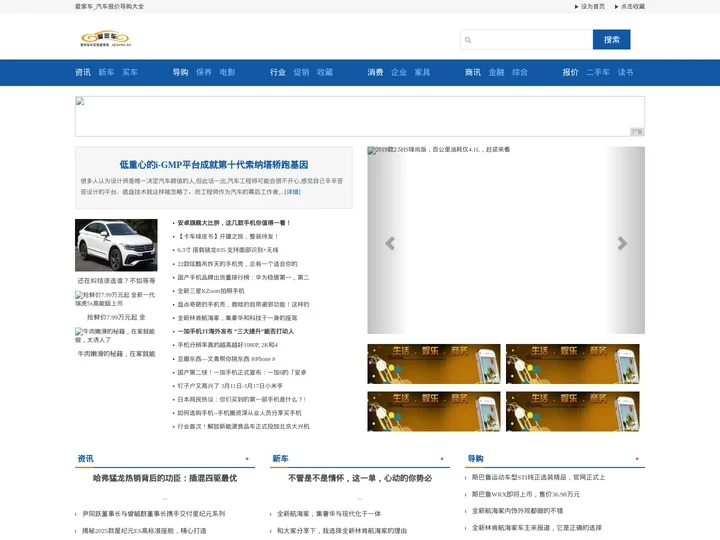Click the 搜索 search button
720x540 pixels.
[x=611, y=39]
